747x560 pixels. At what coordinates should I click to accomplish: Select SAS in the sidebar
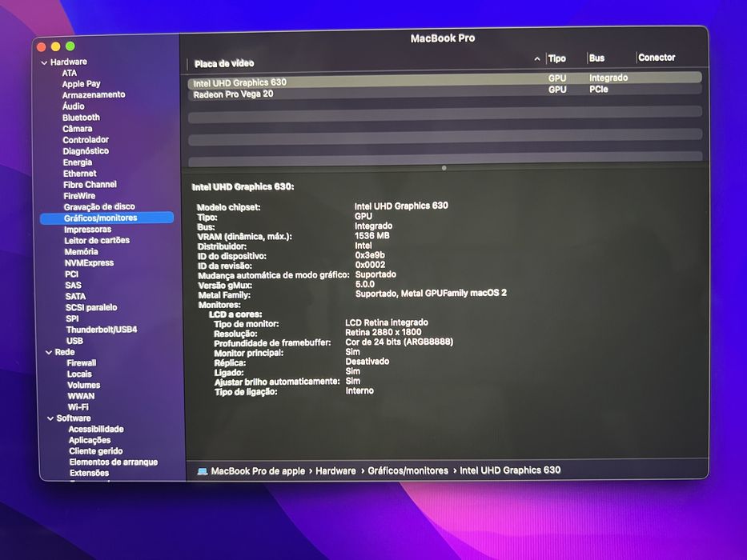(73, 286)
